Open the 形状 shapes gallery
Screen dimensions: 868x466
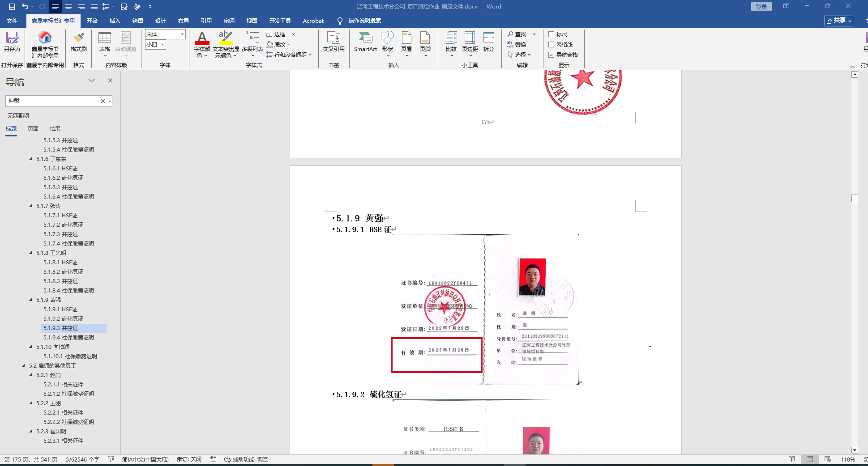pos(388,44)
